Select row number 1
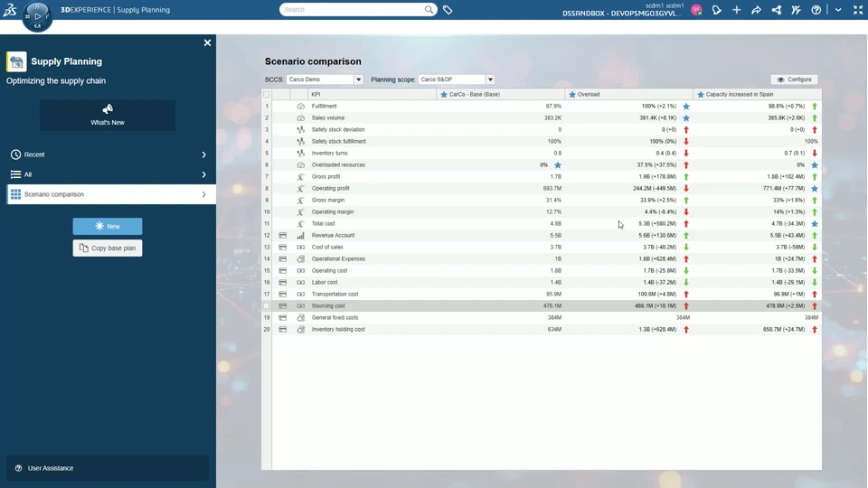Viewport: 868px width, 488px height. coord(266,107)
